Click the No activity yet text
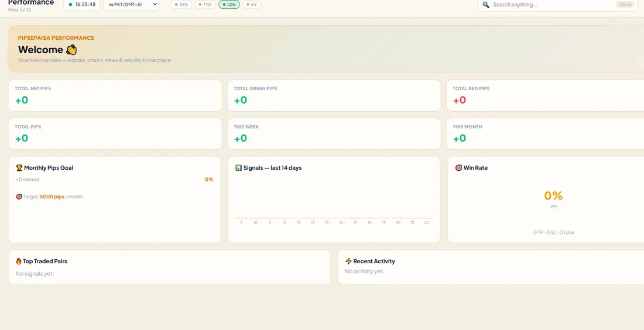This screenshot has height=330, width=644. coord(365,271)
